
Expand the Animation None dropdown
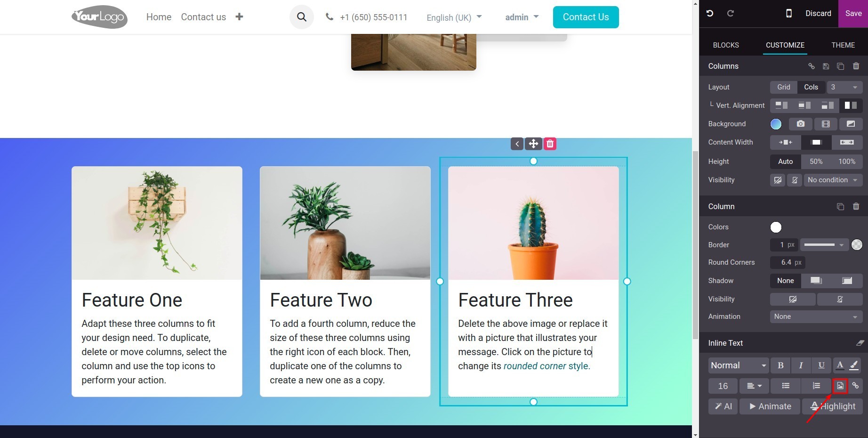(x=816, y=316)
